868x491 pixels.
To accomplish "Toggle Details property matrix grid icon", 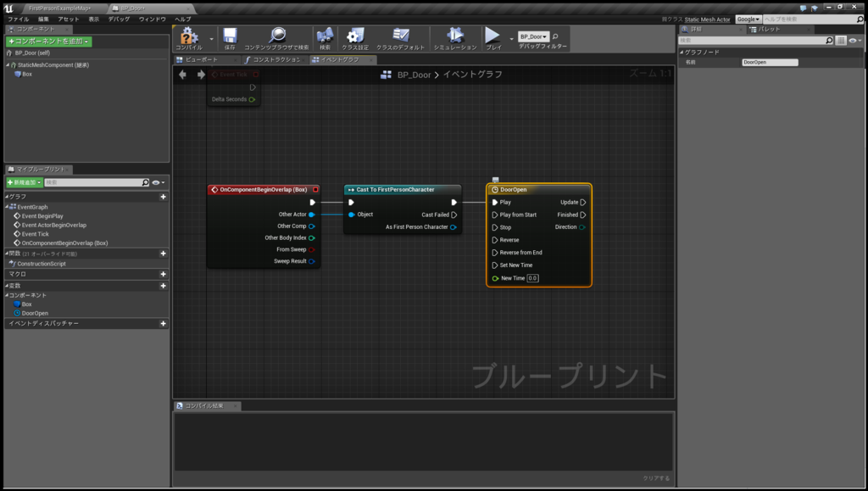I will 841,41.
